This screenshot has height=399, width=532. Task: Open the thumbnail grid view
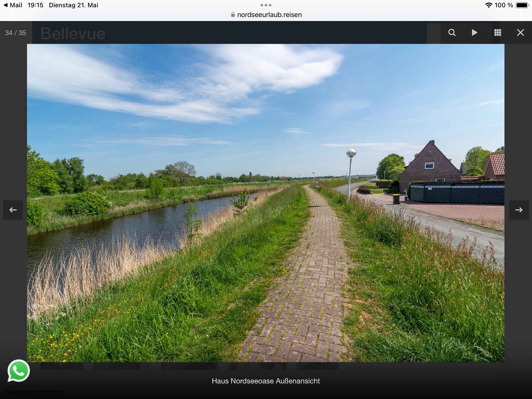tap(498, 33)
